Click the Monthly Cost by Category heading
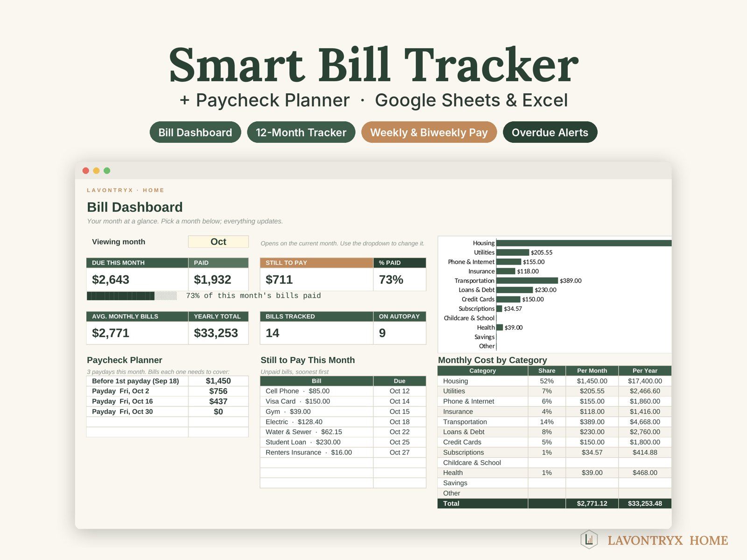 coord(493,360)
